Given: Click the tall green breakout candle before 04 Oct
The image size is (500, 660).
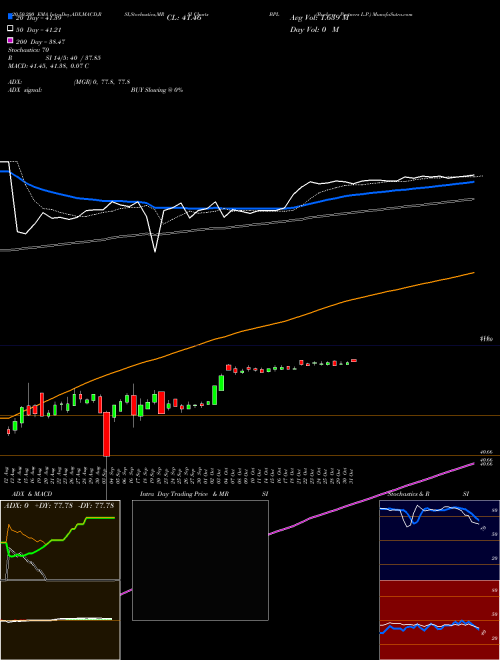Looking at the screenshot, I should 221,383.
